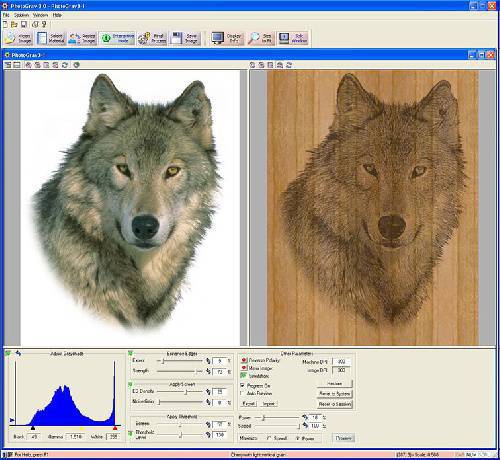Click the Resize button in Other Parameters
500x460 pixels.
(x=334, y=384)
